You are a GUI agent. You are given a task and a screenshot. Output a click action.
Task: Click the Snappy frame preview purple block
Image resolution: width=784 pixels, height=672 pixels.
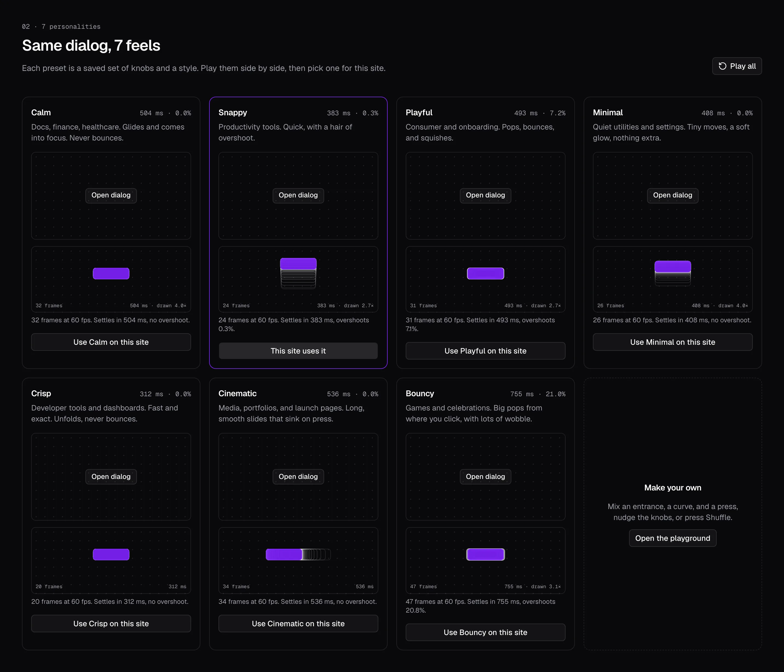(x=298, y=264)
